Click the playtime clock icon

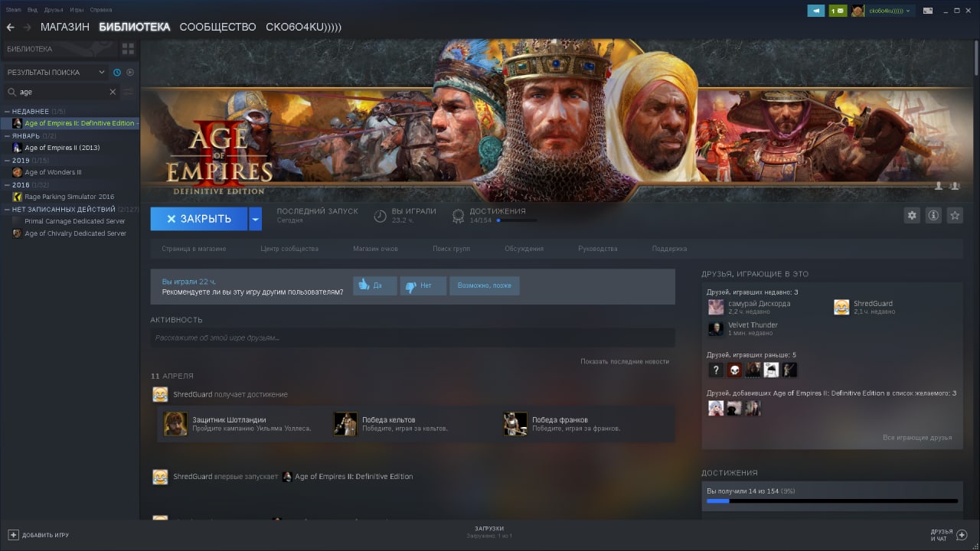[x=380, y=216]
